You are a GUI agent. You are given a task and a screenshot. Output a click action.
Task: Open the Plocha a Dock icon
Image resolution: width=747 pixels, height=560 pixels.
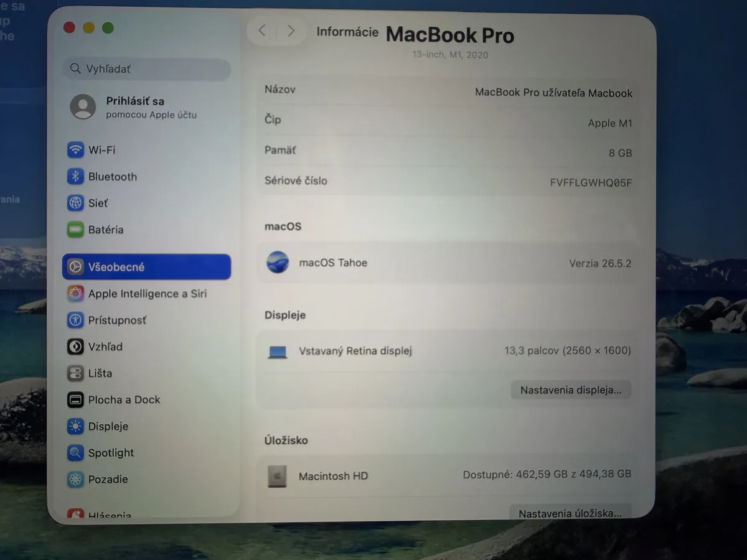pyautogui.click(x=75, y=399)
